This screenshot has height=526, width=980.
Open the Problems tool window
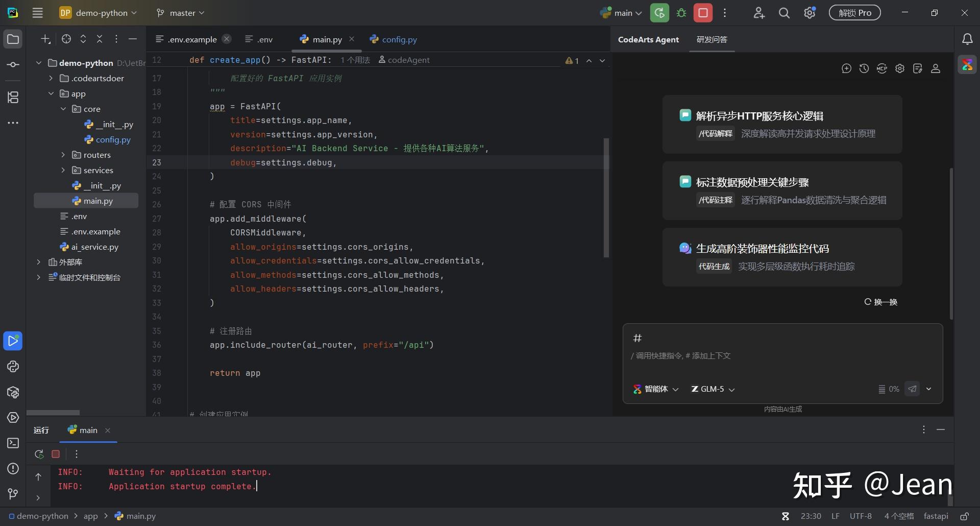click(x=13, y=469)
